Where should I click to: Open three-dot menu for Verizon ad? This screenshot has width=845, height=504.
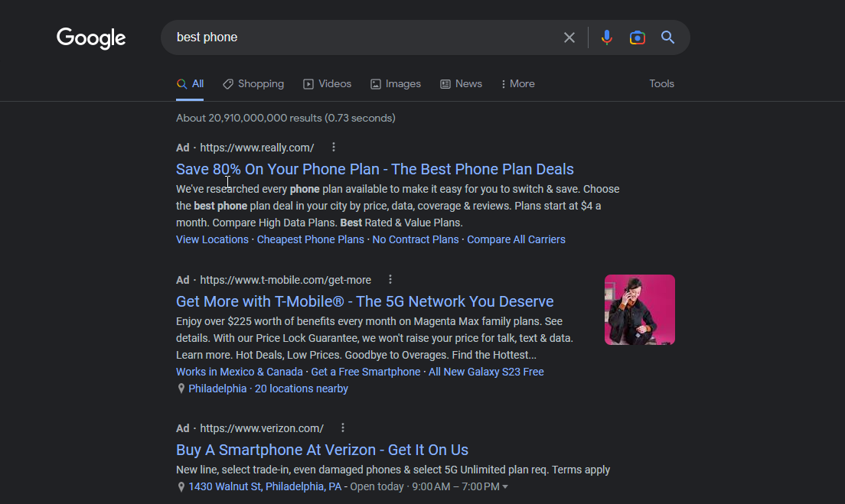[x=343, y=428]
